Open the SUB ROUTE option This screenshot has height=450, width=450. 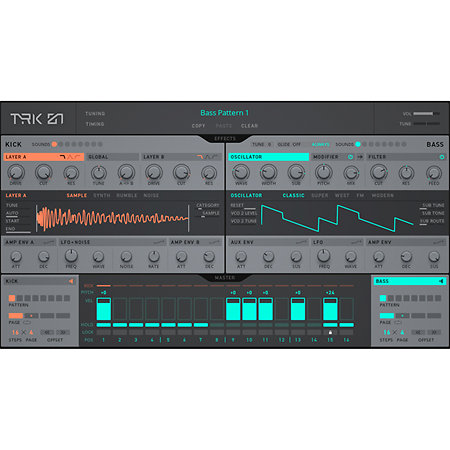pos(432,221)
